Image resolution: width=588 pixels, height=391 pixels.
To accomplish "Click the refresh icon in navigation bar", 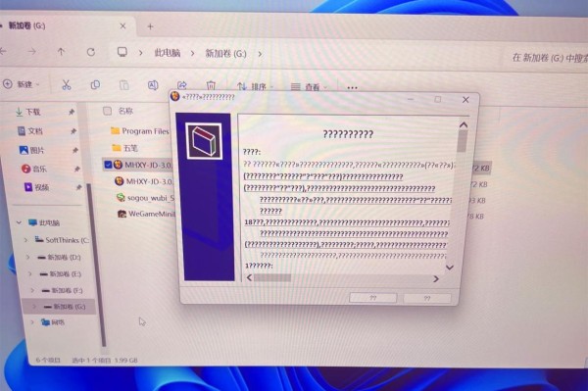I will point(91,52).
